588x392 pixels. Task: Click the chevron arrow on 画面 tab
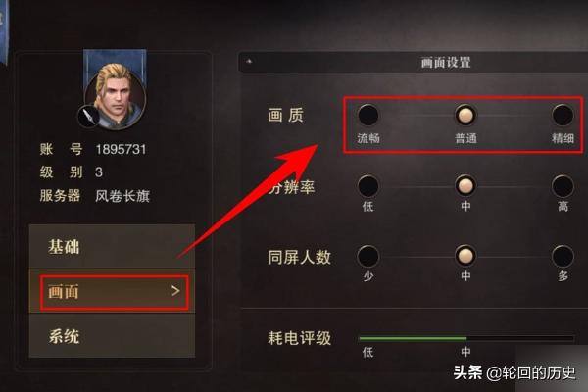pos(175,291)
